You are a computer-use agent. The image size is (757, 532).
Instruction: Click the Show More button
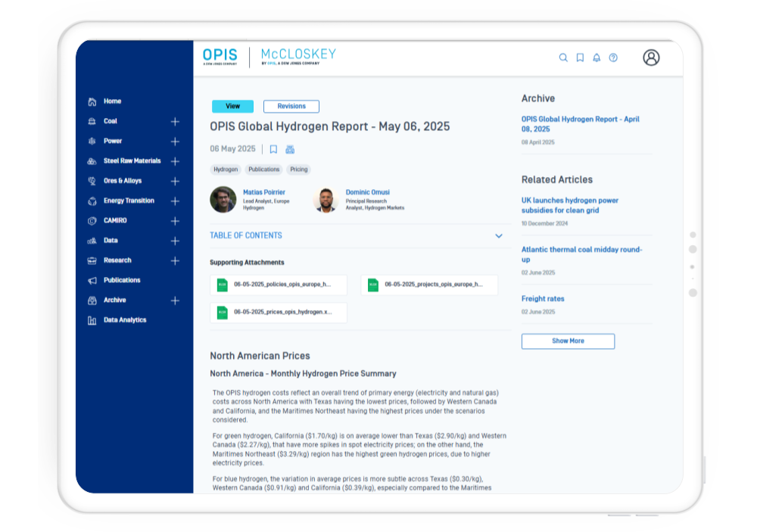(x=568, y=341)
